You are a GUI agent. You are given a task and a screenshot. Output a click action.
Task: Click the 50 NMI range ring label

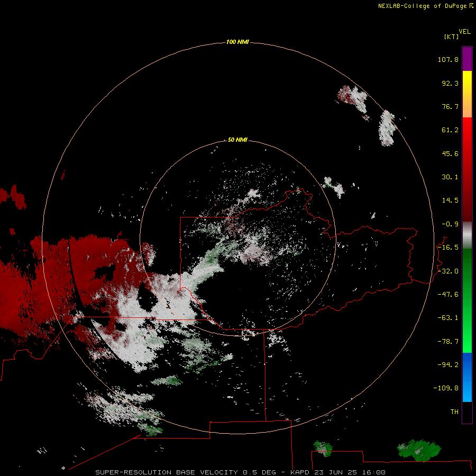(x=237, y=140)
